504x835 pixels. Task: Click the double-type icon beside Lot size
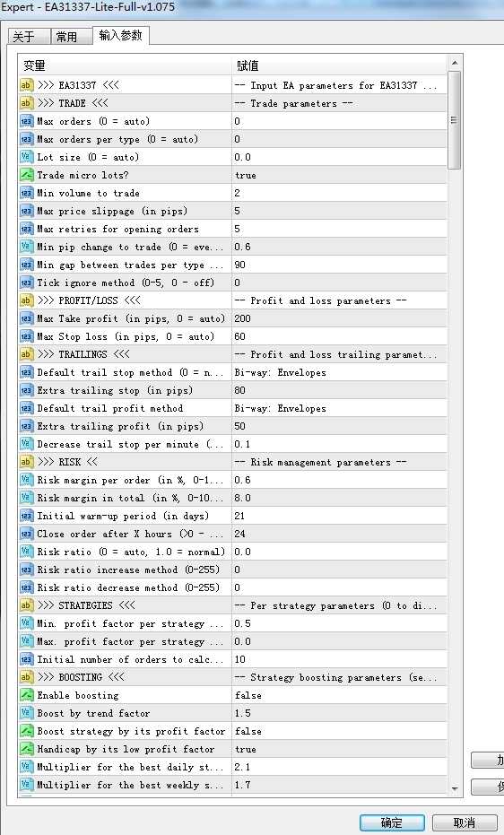[x=26, y=157]
